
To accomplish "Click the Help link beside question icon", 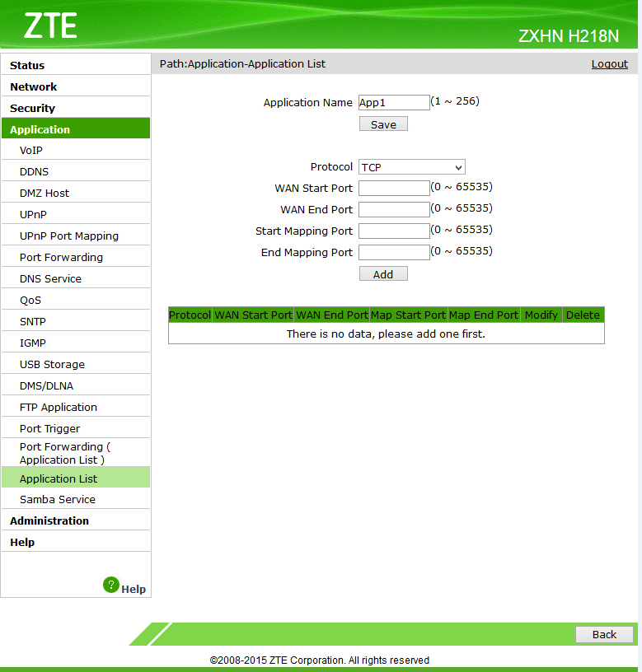I will pos(134,589).
